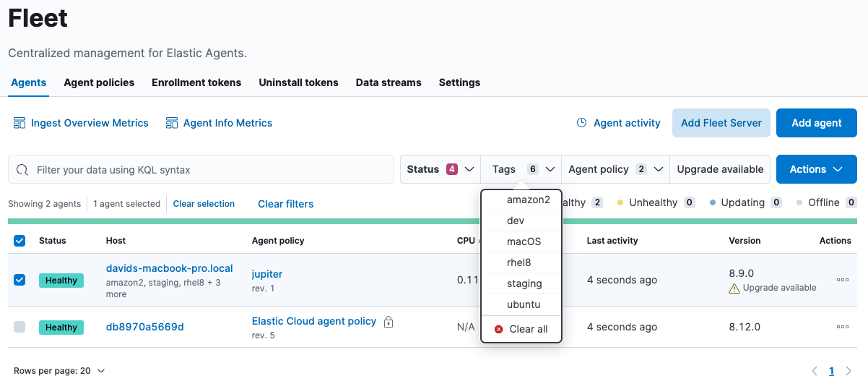Click the Ingest Overview Metrics dashboard icon
Image resolution: width=868 pixels, height=389 pixels.
click(x=19, y=123)
